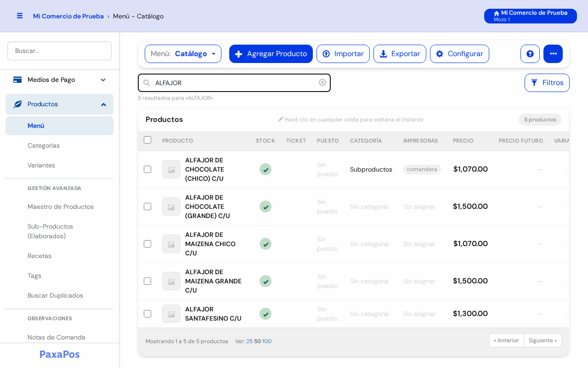
Task: Click the Mi Comercio de Prueba breadcrumb link
Action: 68,16
